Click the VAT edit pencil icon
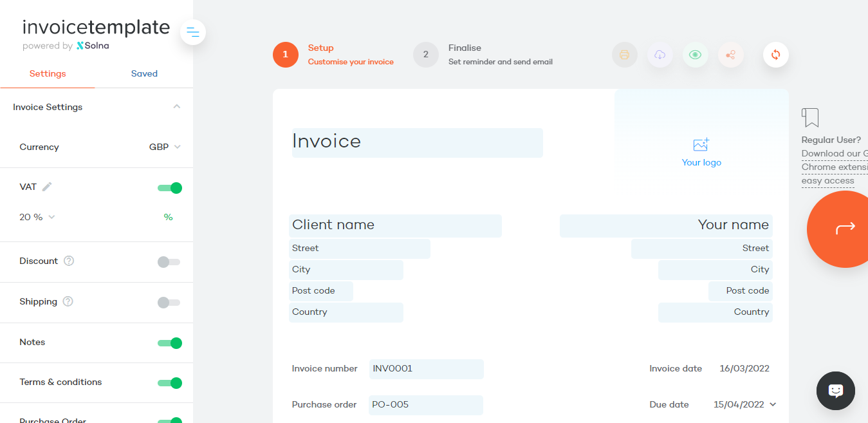The height and width of the screenshot is (423, 868). [47, 187]
